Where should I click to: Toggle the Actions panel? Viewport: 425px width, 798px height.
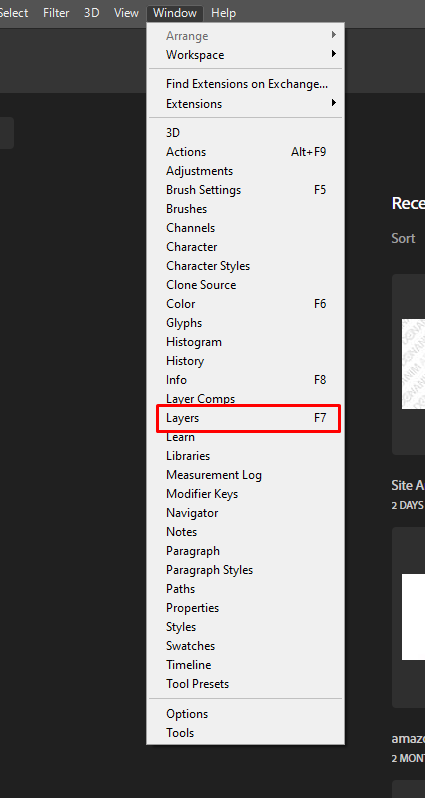coord(246,152)
